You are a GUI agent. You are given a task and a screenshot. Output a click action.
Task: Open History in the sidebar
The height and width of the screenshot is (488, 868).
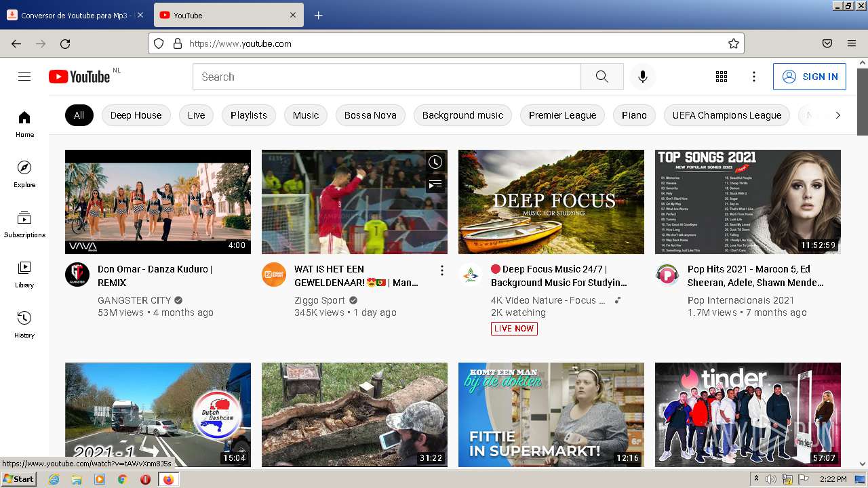[24, 325]
